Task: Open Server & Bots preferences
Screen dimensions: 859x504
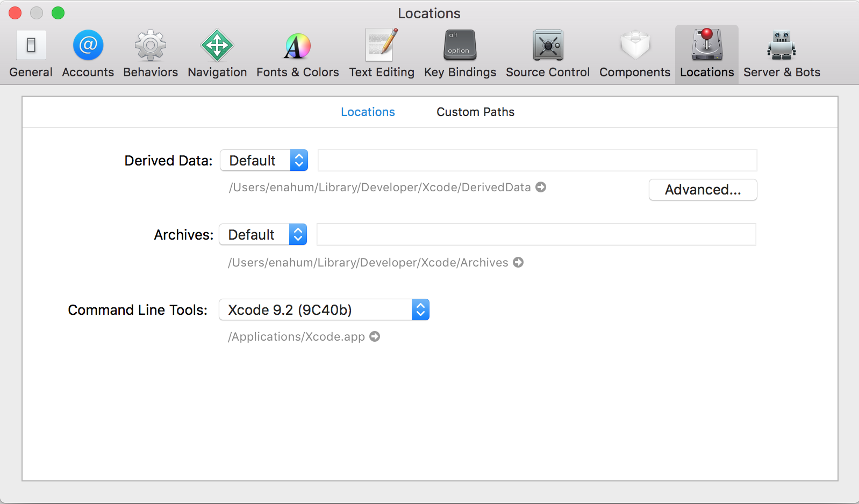Action: click(x=781, y=54)
